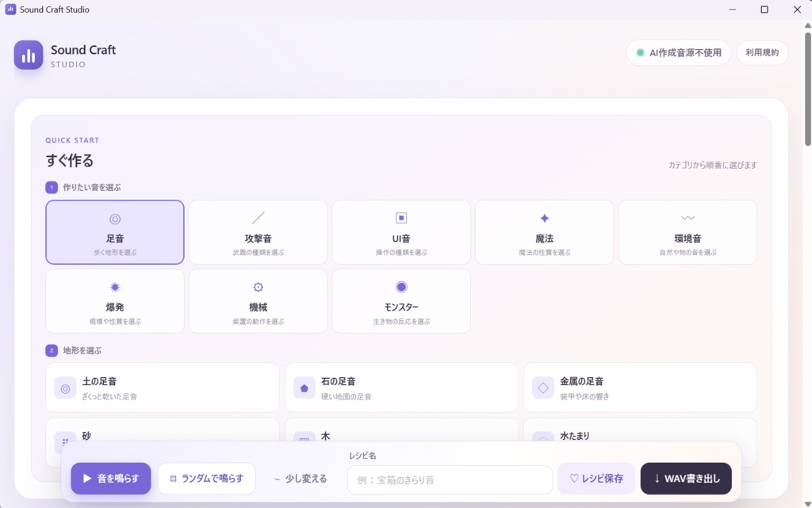Screen dimensions: 812x508
Task: Select the 環境音 ambient sound card
Action: pos(688,232)
